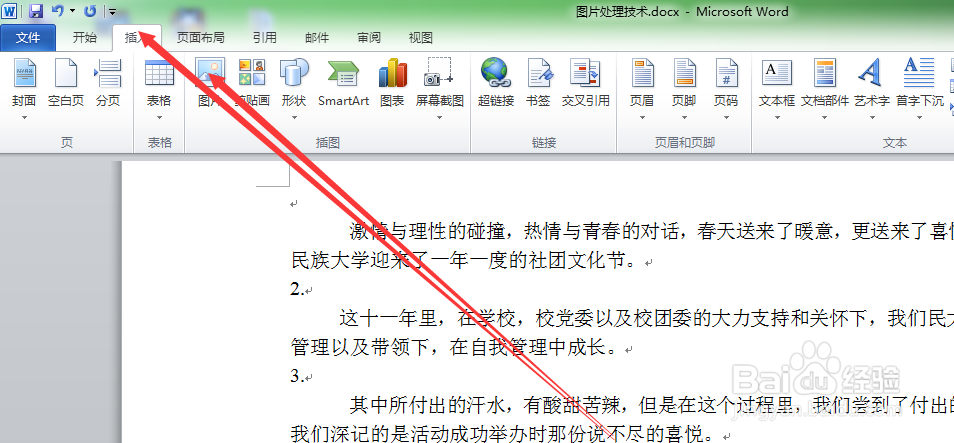Viewport: 954px width, 443px height.
Task: Switch to the 审阅 tab
Action: (x=369, y=38)
